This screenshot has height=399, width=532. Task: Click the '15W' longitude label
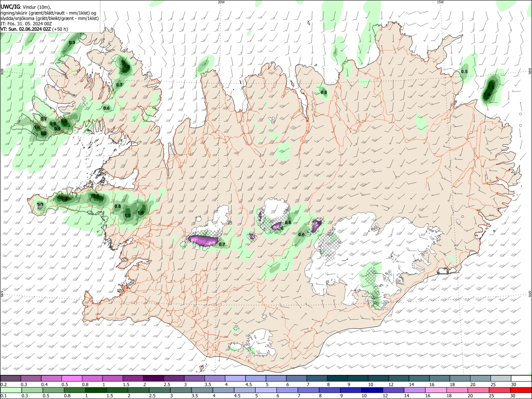(440, 2)
